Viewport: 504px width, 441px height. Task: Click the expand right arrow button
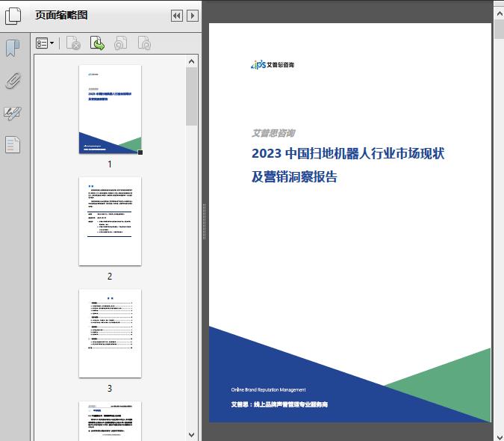[x=193, y=16]
